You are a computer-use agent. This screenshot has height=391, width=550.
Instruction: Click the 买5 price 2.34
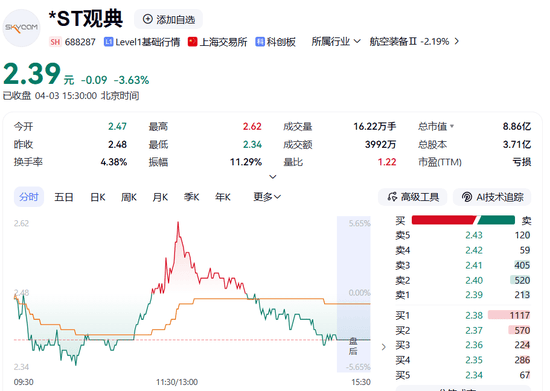coord(474,375)
